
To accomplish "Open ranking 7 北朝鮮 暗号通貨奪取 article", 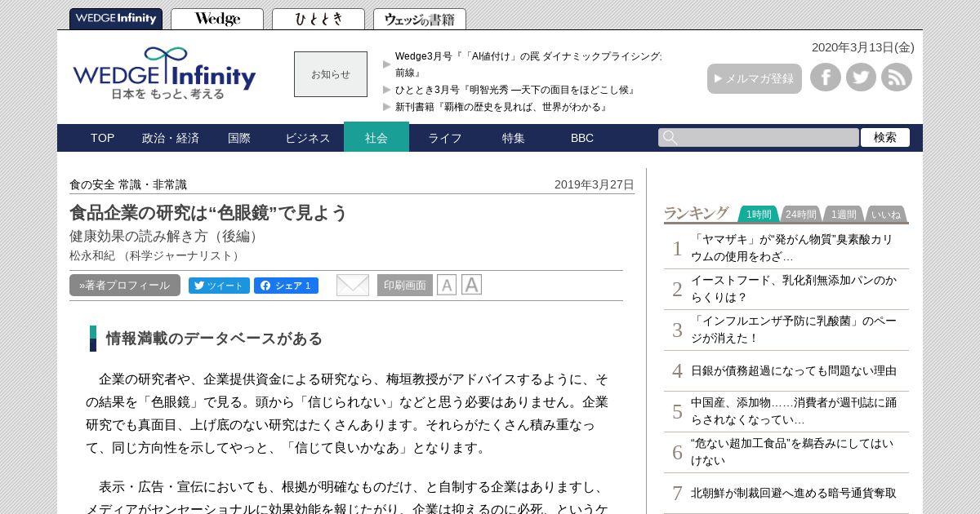I will pyautogui.click(x=794, y=493).
